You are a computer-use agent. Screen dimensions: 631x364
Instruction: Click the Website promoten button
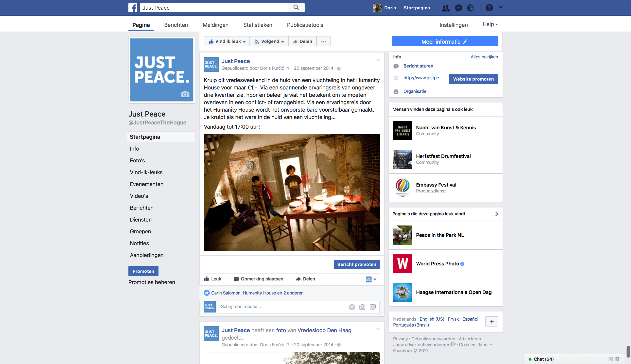click(473, 79)
